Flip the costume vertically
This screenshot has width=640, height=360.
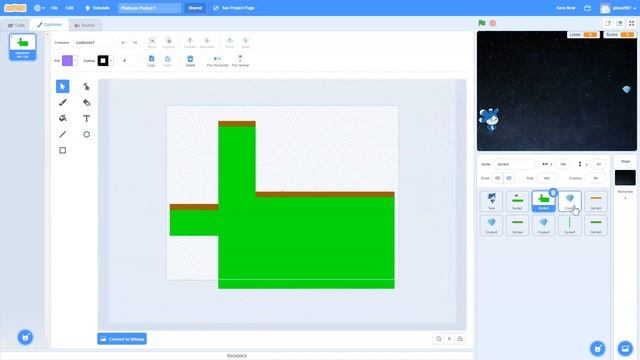click(240, 61)
